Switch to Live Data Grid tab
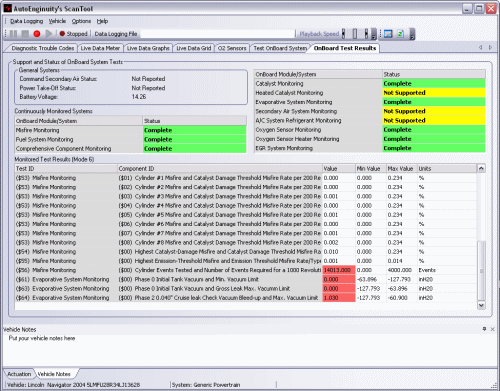This screenshot has width=500, height=391. tap(194, 48)
